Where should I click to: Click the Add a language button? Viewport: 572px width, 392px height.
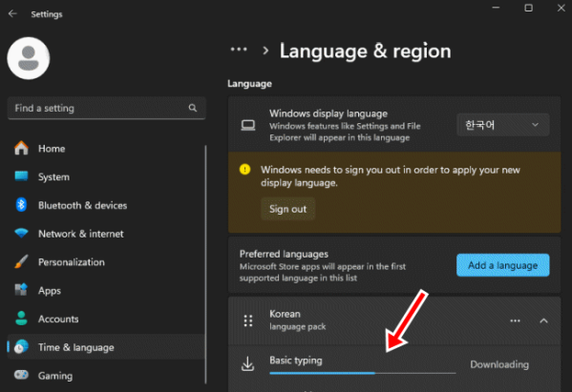pos(502,265)
